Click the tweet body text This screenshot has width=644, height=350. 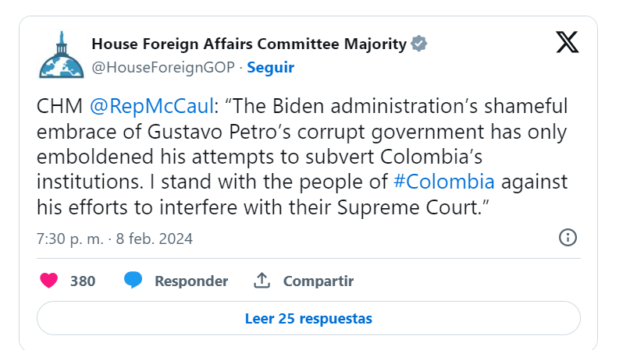pyautogui.click(x=302, y=157)
